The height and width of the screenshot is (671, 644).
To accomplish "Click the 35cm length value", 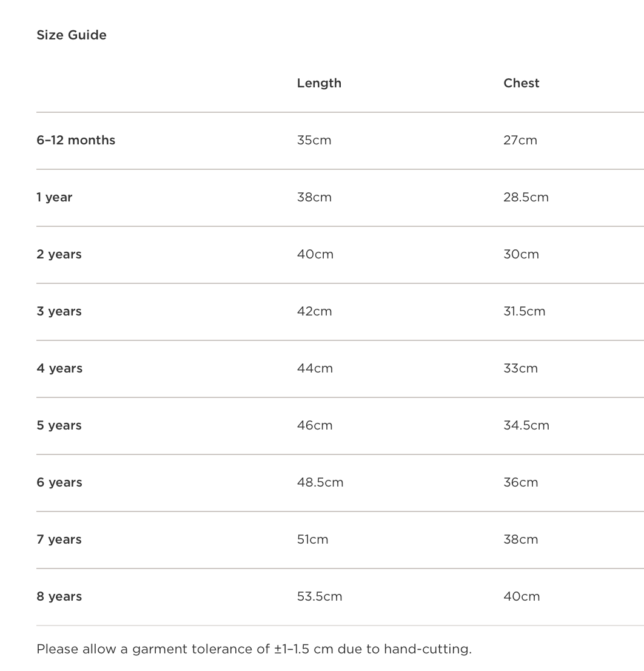I will [314, 140].
